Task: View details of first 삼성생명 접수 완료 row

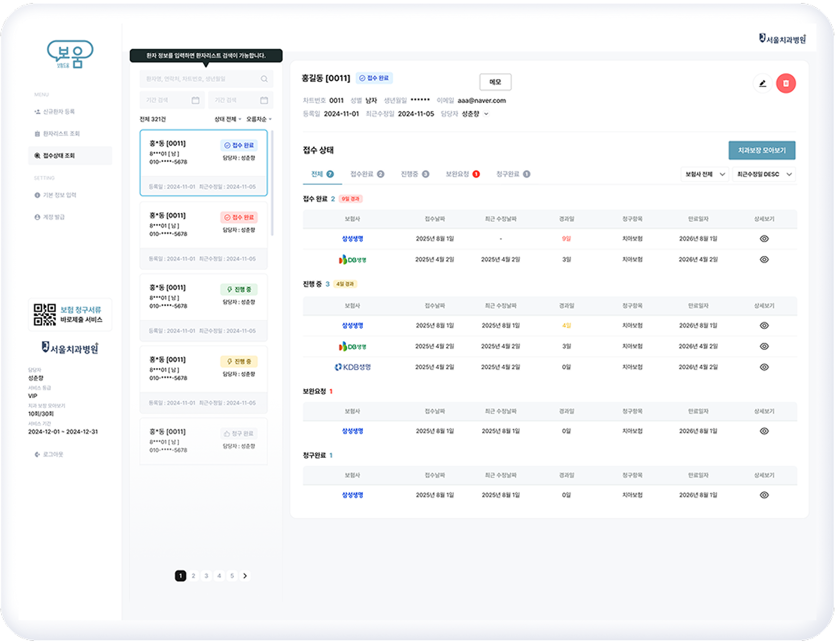Action: [x=764, y=239]
